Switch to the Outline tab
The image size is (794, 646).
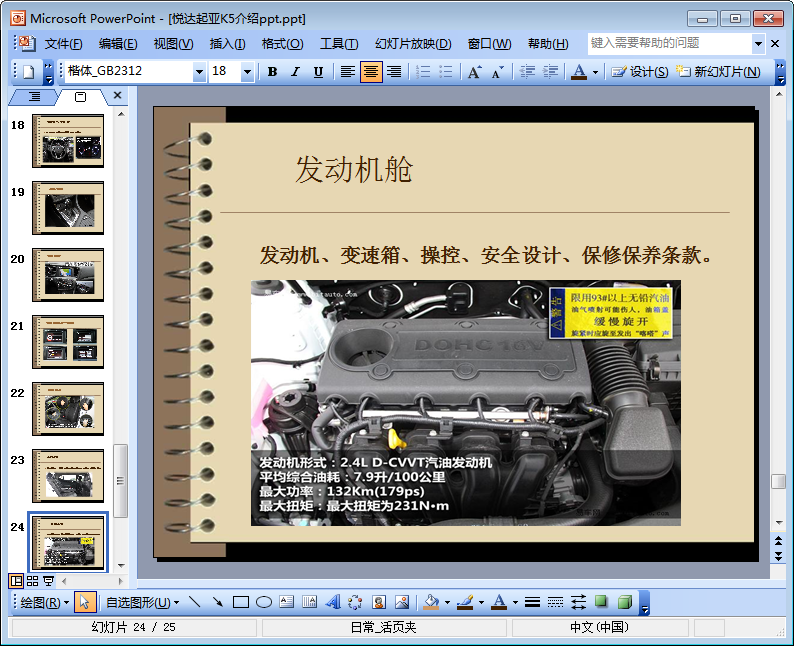coord(34,96)
